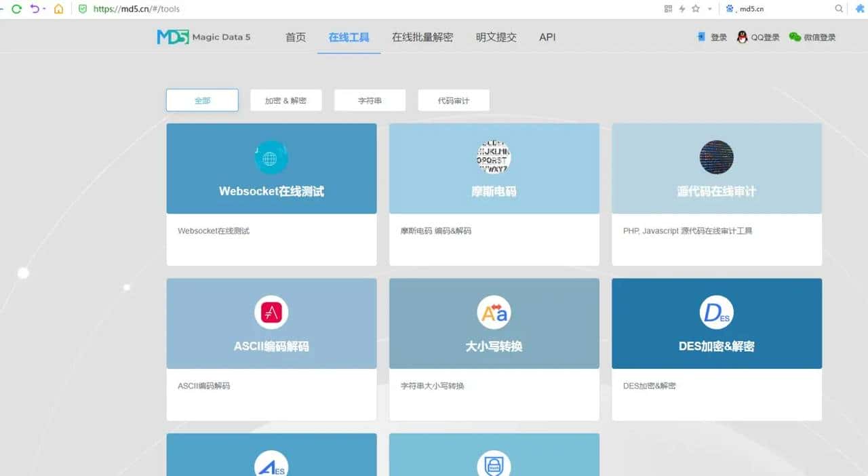
Task: Open the API navigation menu item
Action: [547, 37]
